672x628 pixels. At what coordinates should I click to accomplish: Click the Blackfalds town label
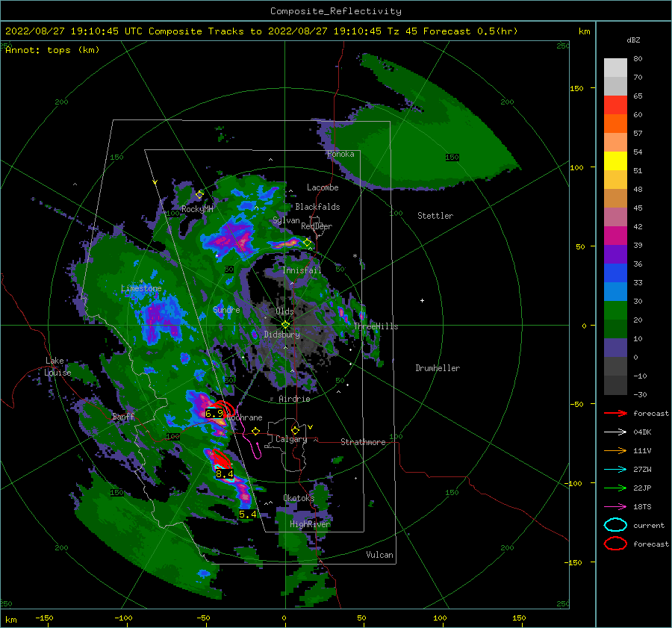pyautogui.click(x=317, y=207)
